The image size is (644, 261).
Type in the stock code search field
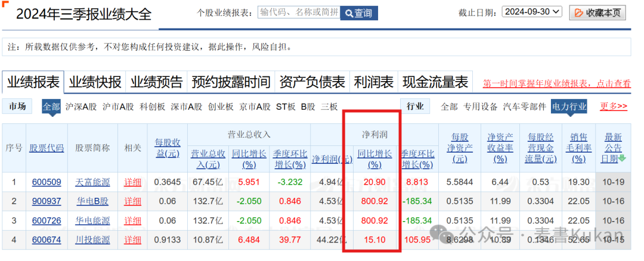click(x=298, y=12)
